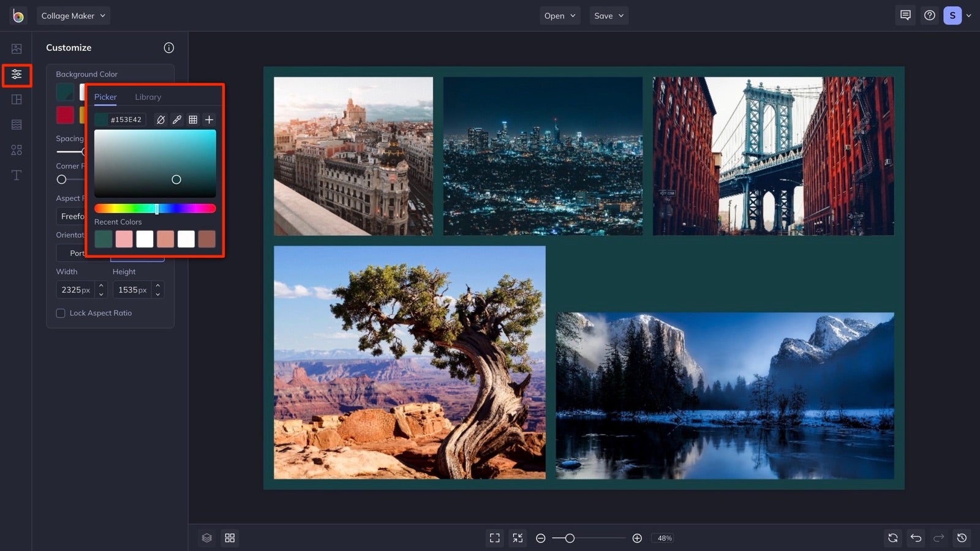This screenshot has height=551, width=980.
Task: Pick a color with the Eyedropper tool
Action: [177, 119]
